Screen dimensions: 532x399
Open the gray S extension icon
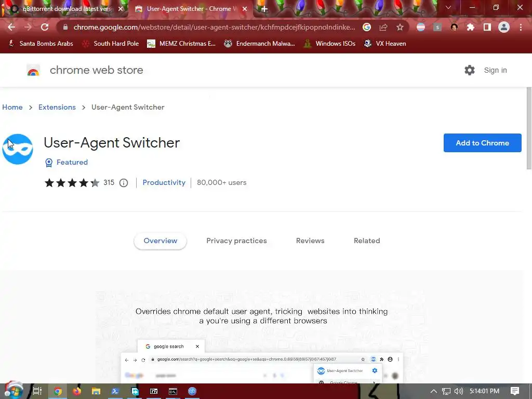[x=437, y=27]
